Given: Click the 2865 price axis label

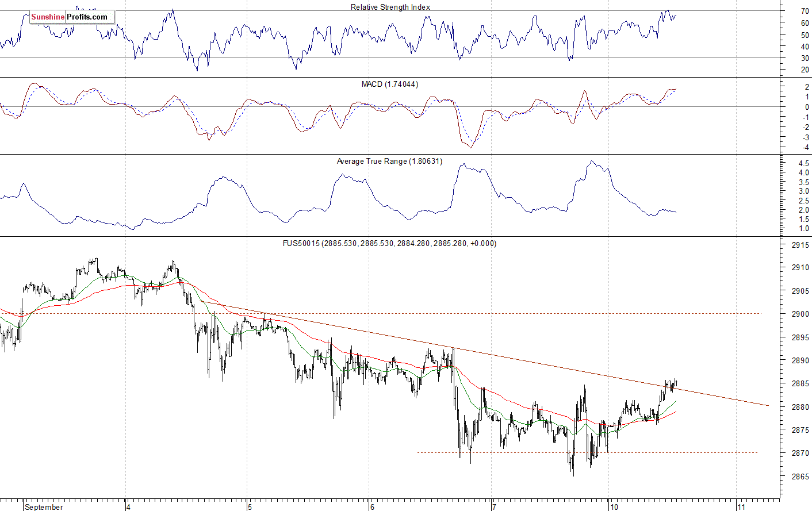Looking at the screenshot, I should pos(800,477).
